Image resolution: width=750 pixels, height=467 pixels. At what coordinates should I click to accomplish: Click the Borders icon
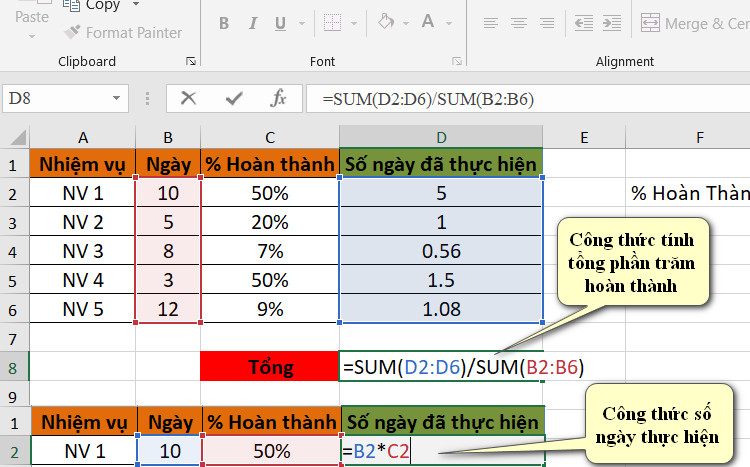332,22
